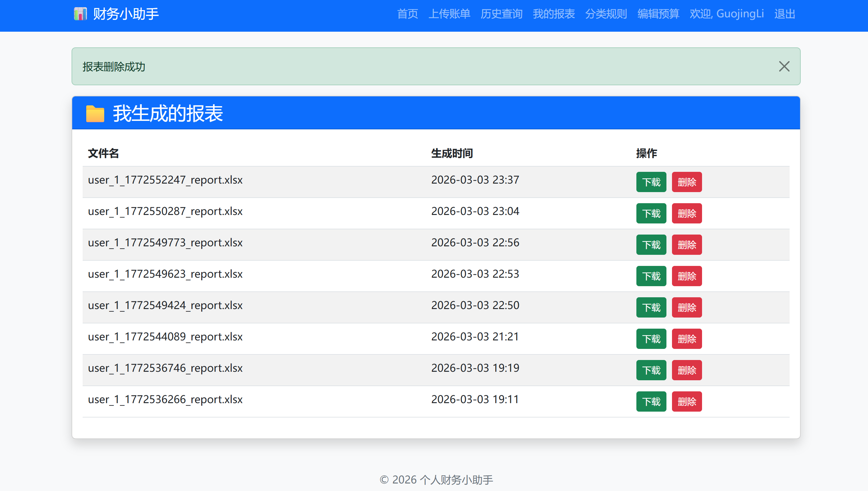
Task: Download user_1_1772536266_report.xlsx
Action: tap(651, 401)
